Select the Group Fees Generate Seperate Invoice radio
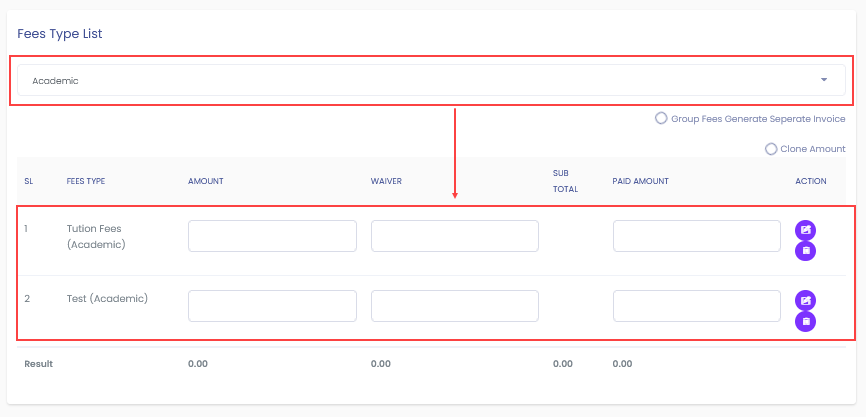The image size is (866, 417). 661,118
